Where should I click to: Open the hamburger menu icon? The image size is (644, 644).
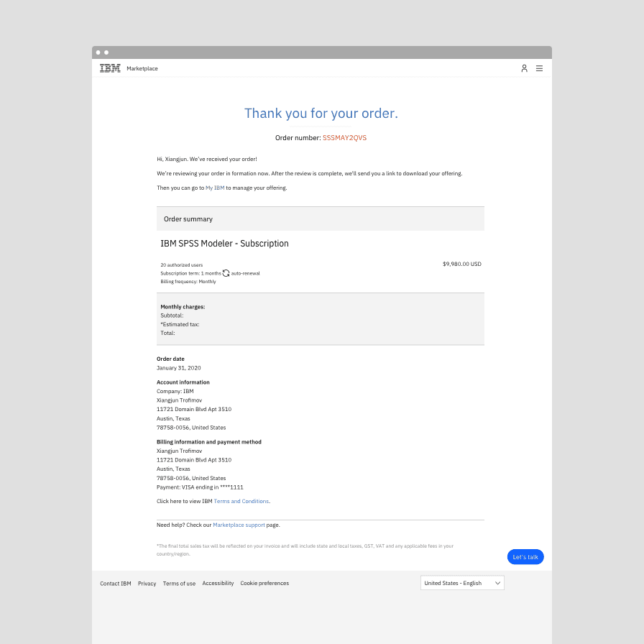pos(540,68)
